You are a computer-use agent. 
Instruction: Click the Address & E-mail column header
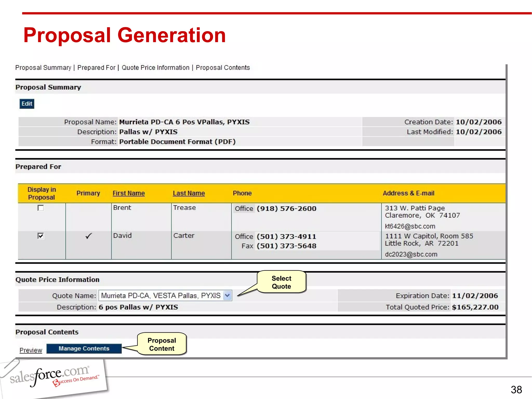[x=409, y=193]
